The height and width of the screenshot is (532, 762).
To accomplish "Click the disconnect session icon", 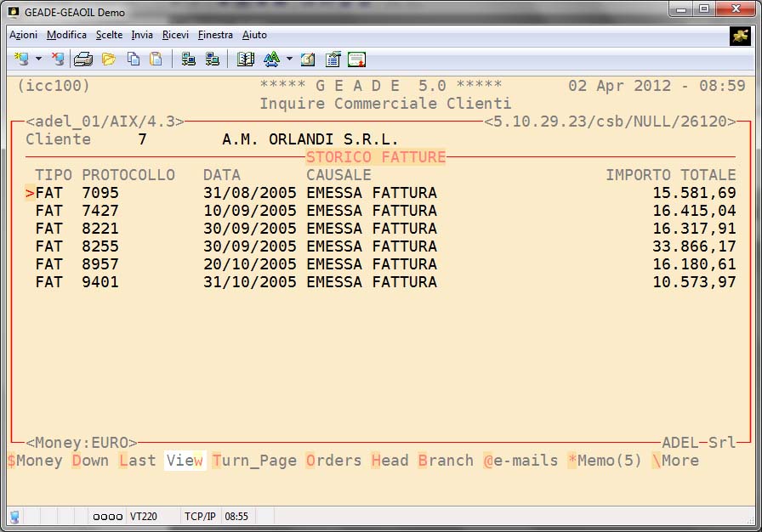I will coord(57,59).
